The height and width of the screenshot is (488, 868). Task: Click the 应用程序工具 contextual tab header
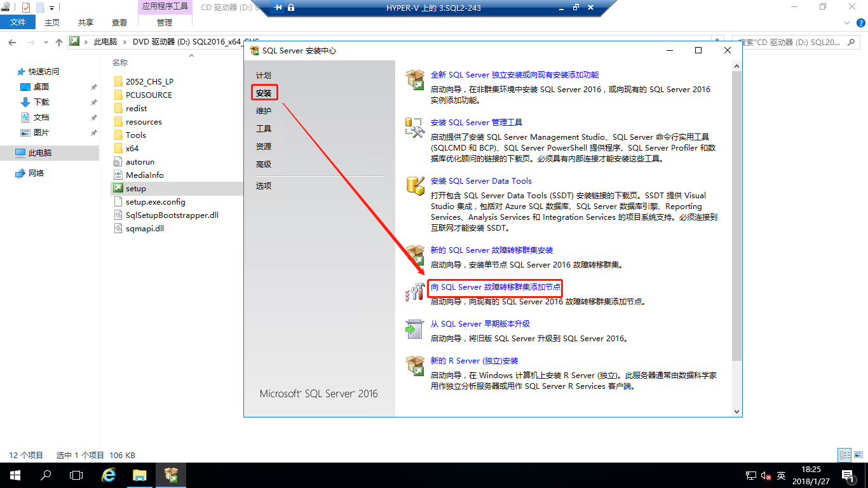tap(165, 7)
